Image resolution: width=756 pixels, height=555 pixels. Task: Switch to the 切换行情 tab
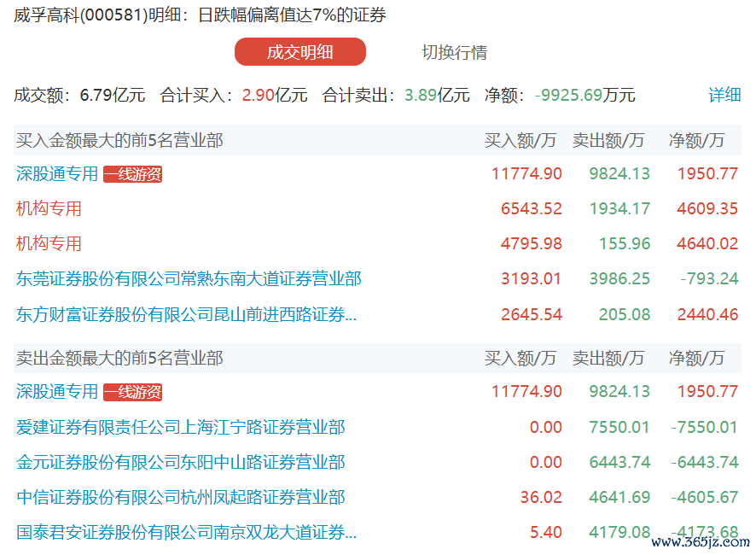(x=454, y=52)
